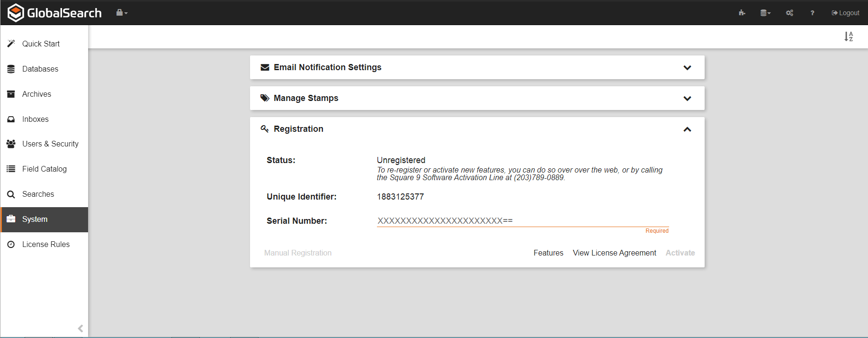This screenshot has height=338, width=868.
Task: Click the Features button
Action: tap(548, 253)
